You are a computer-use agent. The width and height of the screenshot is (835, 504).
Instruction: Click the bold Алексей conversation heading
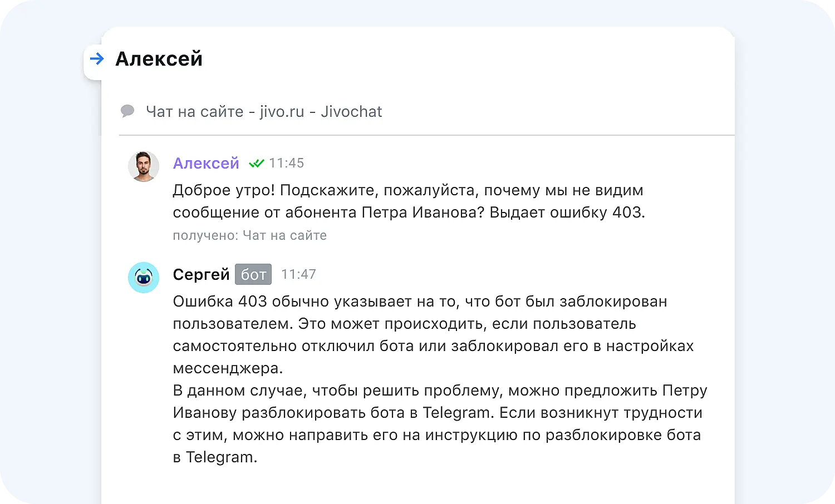pos(159,59)
